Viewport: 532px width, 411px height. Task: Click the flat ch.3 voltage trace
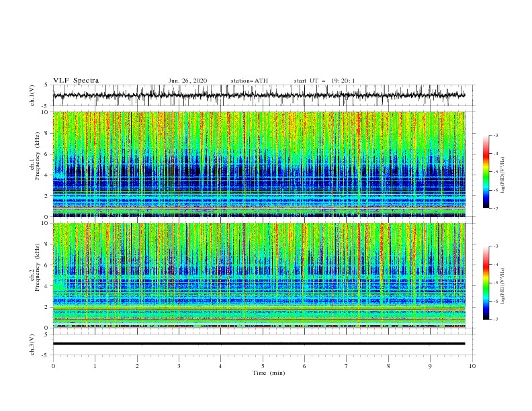pos(259,344)
